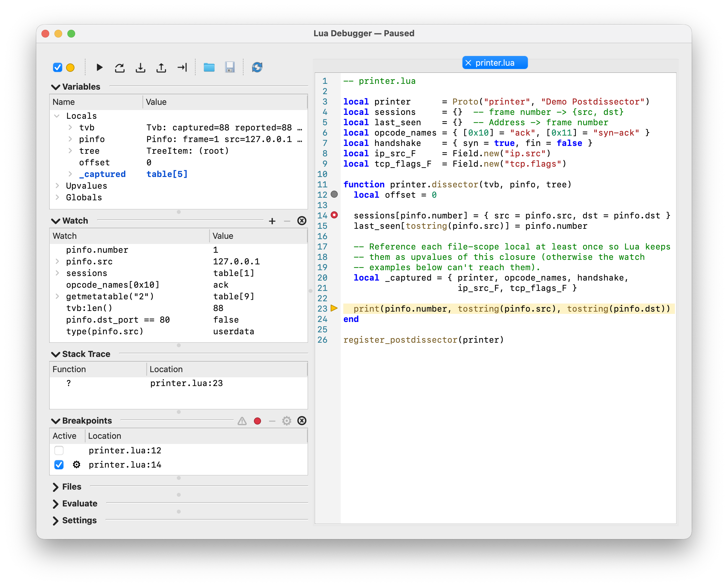This screenshot has height=587, width=728.
Task: Collapse the Breakpoints section
Action: coord(55,421)
